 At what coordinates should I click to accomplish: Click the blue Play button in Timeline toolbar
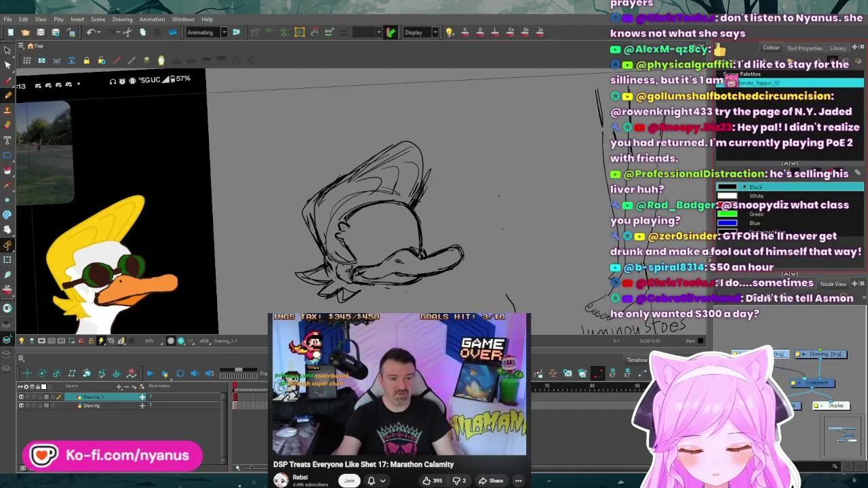coord(150,373)
